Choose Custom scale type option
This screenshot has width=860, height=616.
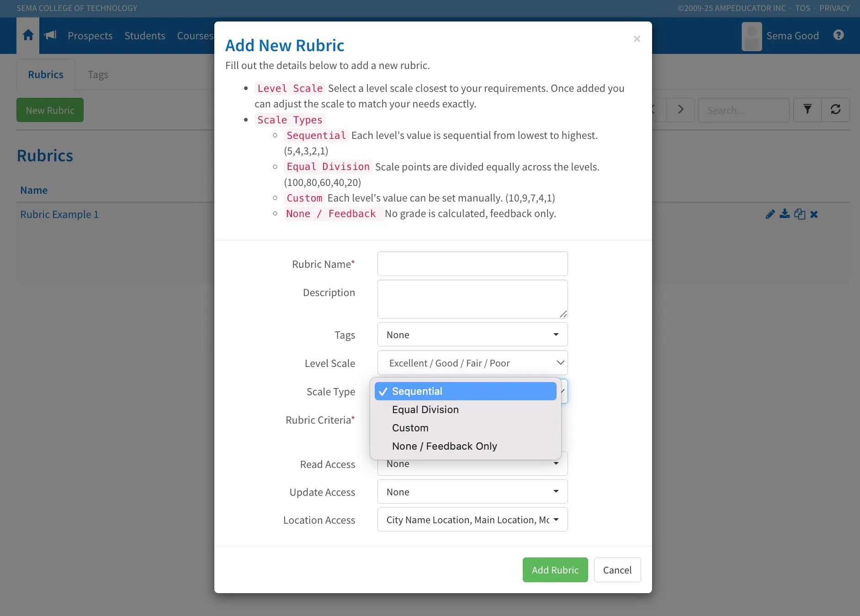coord(466,428)
